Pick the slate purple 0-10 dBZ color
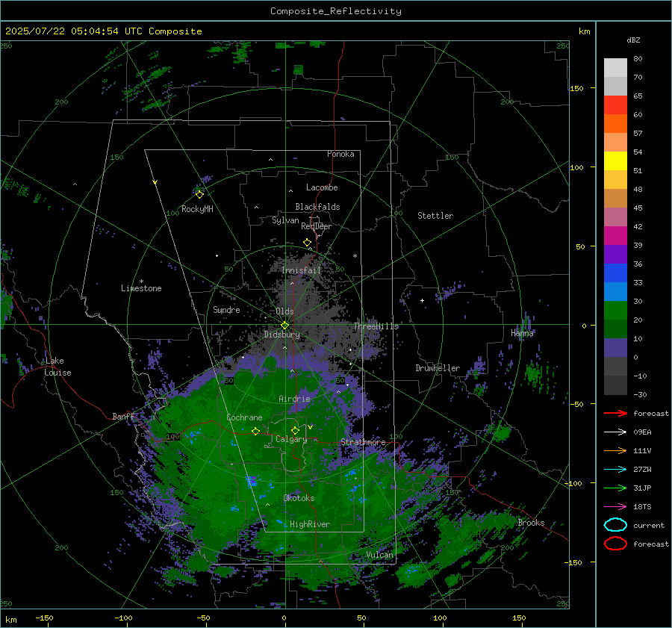Viewport: 672px width, 628px height. tap(615, 348)
